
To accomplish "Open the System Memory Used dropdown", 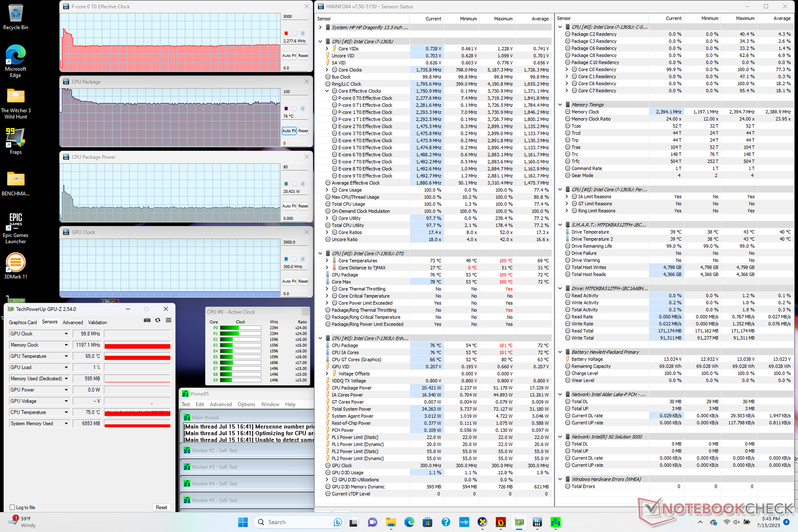I will 66,423.
